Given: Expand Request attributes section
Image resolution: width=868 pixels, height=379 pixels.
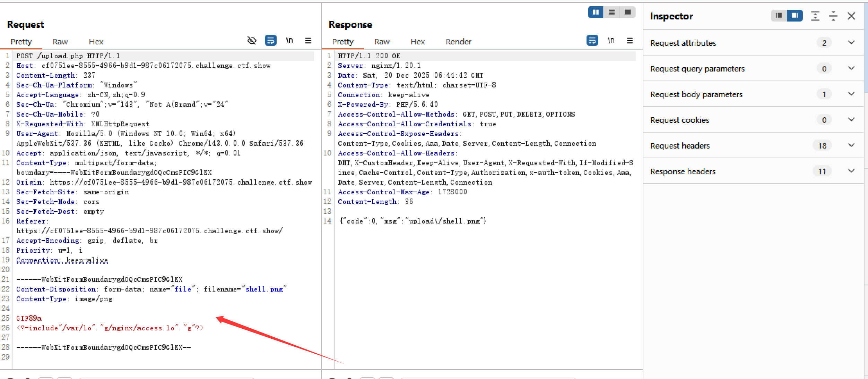Looking at the screenshot, I should (x=851, y=43).
